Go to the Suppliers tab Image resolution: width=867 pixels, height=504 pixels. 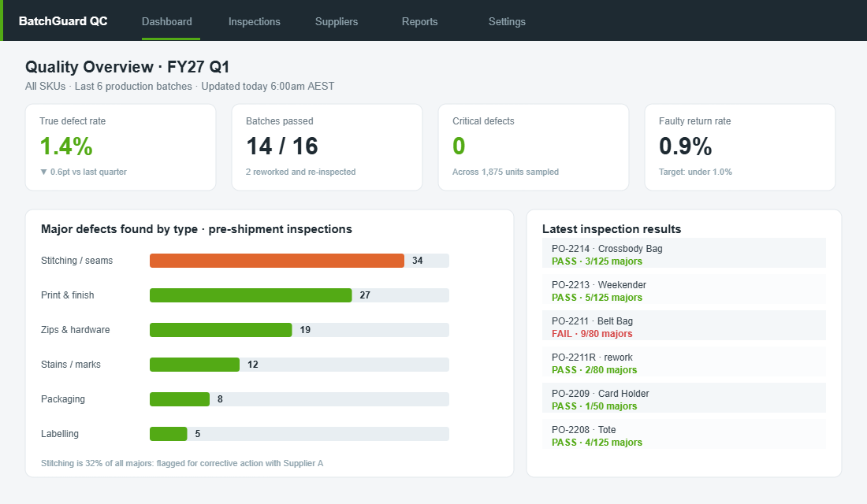point(337,21)
